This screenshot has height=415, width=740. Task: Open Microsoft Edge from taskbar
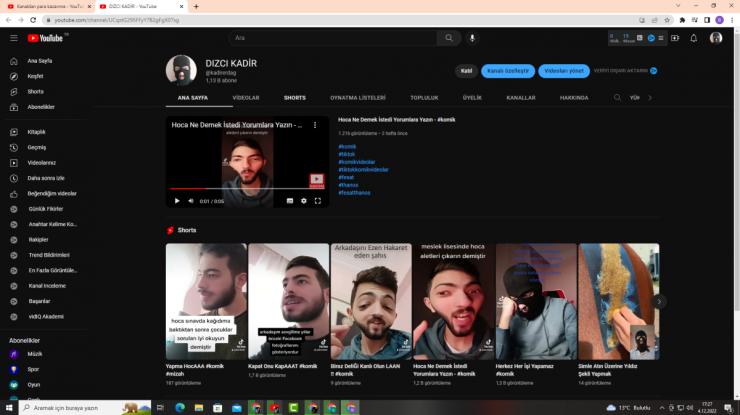pos(180,407)
